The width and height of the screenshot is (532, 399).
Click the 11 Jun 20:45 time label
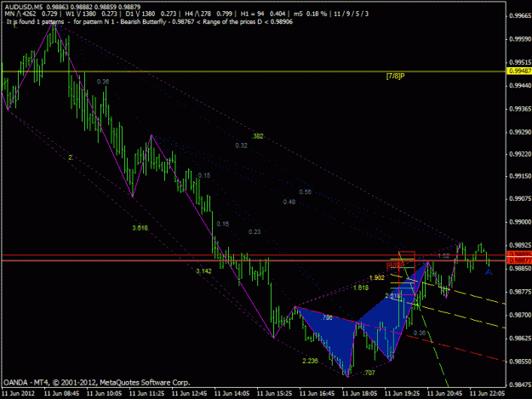click(445, 393)
